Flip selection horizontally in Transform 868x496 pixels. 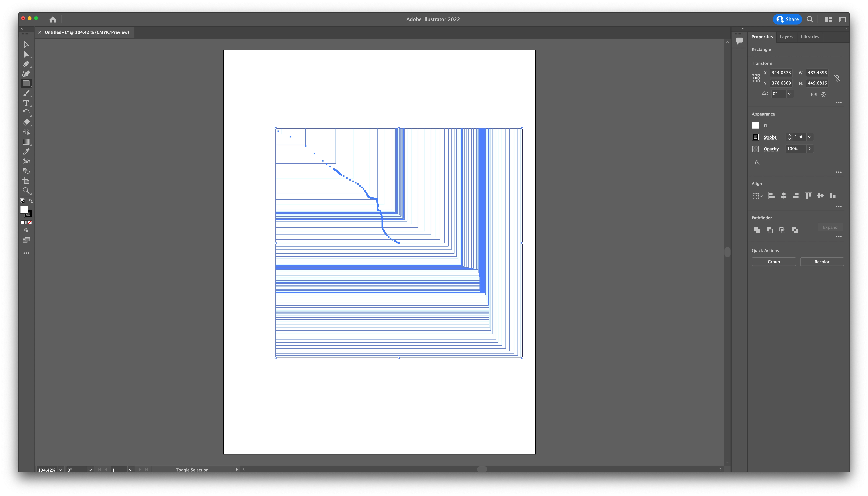pos(814,94)
